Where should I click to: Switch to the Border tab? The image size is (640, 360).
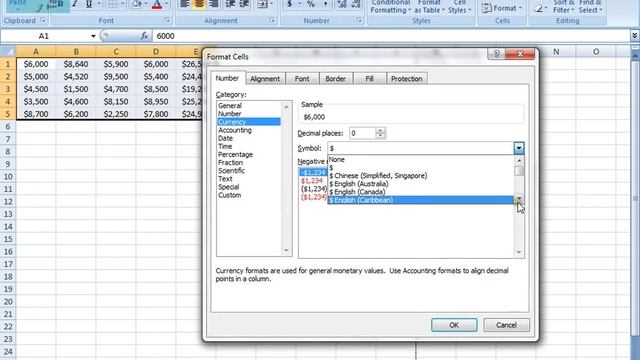(x=336, y=79)
